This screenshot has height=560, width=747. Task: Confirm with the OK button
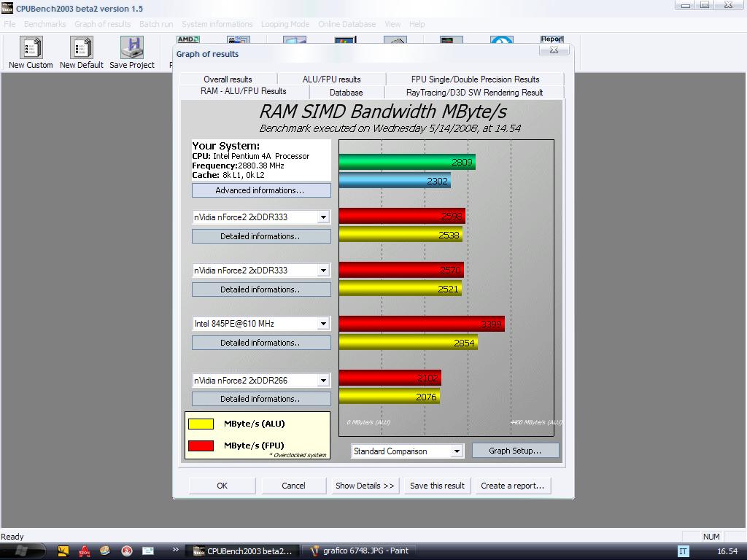[x=222, y=486]
